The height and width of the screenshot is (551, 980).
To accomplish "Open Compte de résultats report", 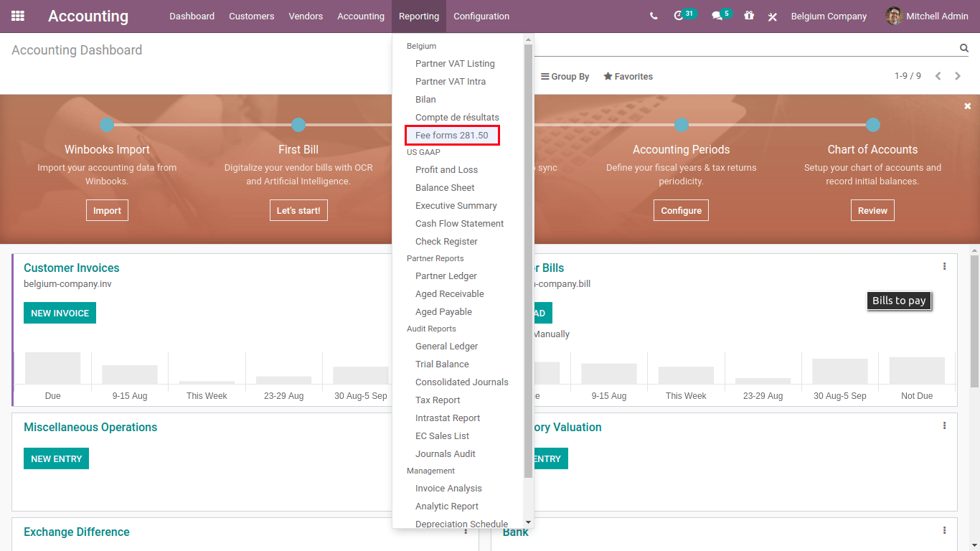I will [x=458, y=118].
